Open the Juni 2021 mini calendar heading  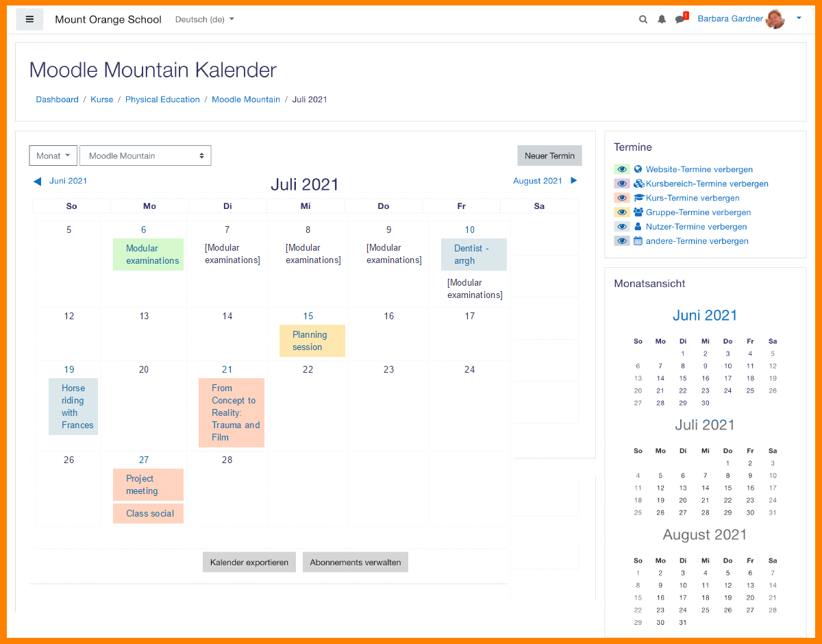click(705, 315)
